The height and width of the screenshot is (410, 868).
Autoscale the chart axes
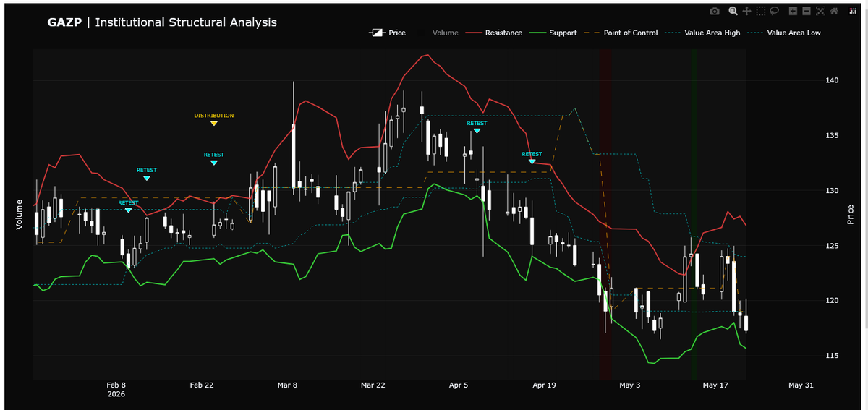coord(820,11)
